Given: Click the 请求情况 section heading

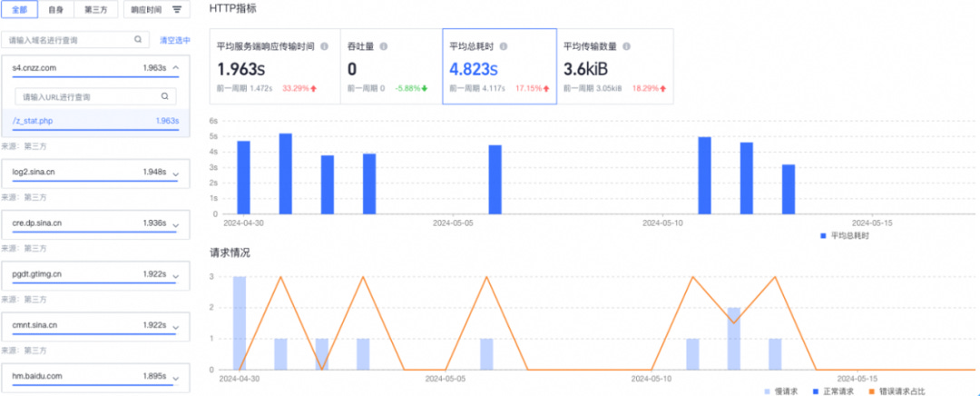Looking at the screenshot, I should (230, 252).
